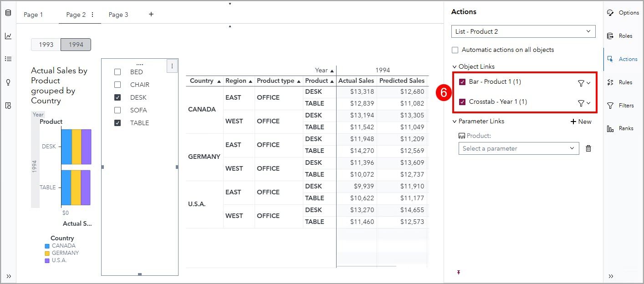
Task: Select the TABLE bar in the chart
Action: [x=76, y=188]
